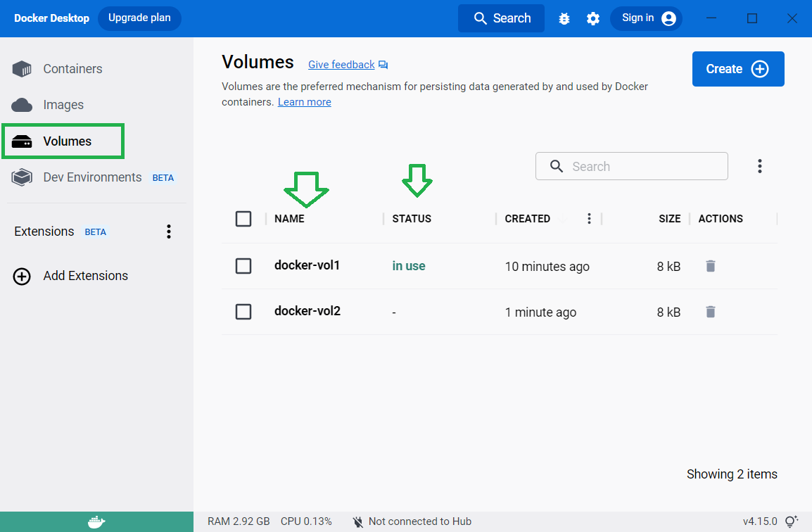
Task: Sort volumes by NAME column
Action: (289, 219)
